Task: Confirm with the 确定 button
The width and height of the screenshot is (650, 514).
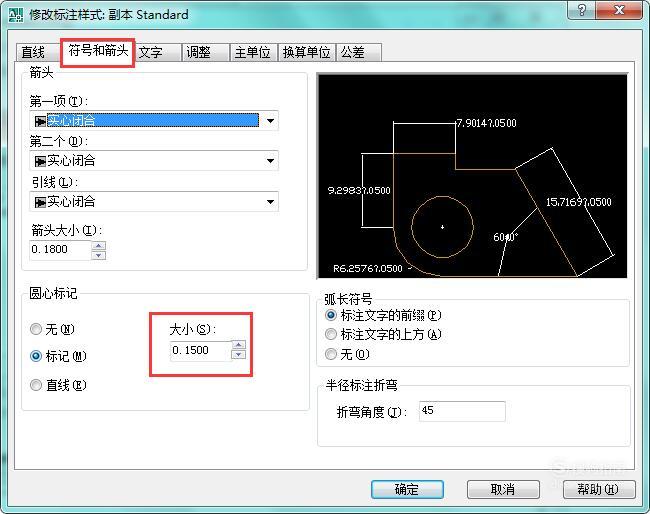Action: coord(407,490)
